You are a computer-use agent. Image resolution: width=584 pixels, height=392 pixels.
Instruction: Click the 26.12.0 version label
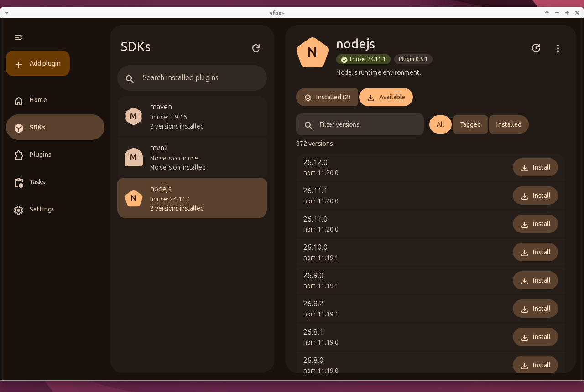tap(315, 163)
